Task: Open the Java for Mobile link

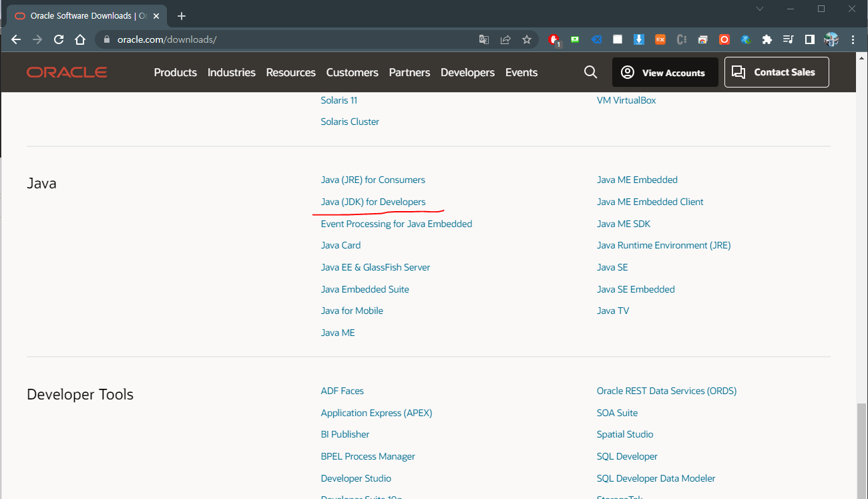Action: point(352,311)
